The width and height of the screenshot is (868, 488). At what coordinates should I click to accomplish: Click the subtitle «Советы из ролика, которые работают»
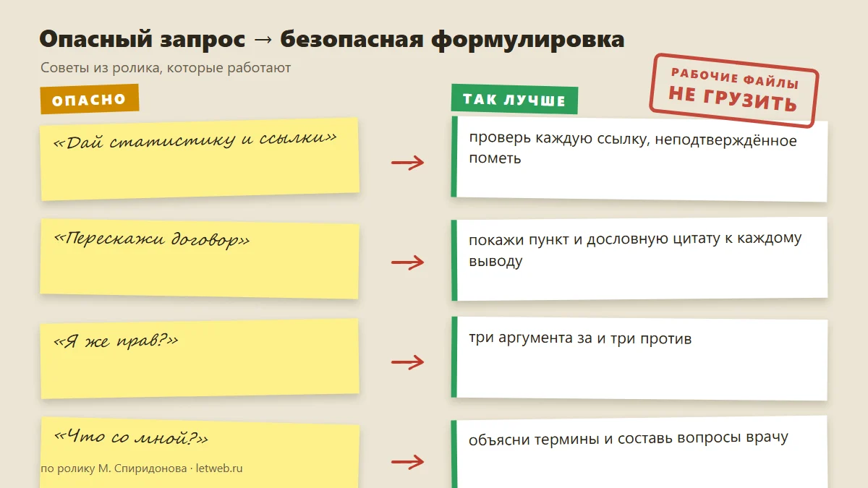pos(166,68)
